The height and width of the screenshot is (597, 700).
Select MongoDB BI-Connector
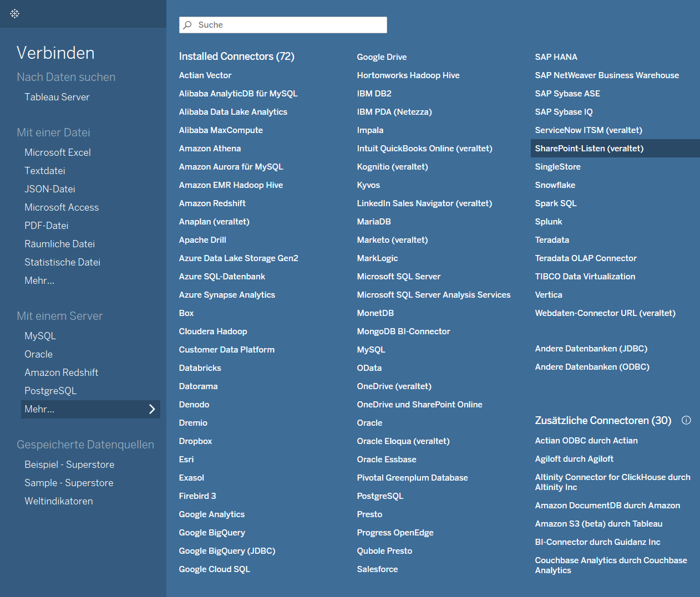(404, 331)
